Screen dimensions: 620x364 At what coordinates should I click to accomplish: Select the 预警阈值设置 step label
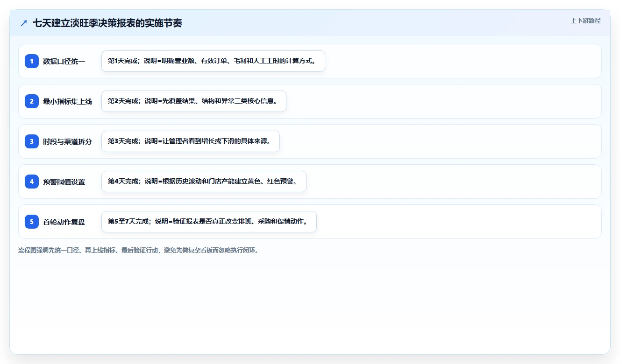click(x=64, y=182)
